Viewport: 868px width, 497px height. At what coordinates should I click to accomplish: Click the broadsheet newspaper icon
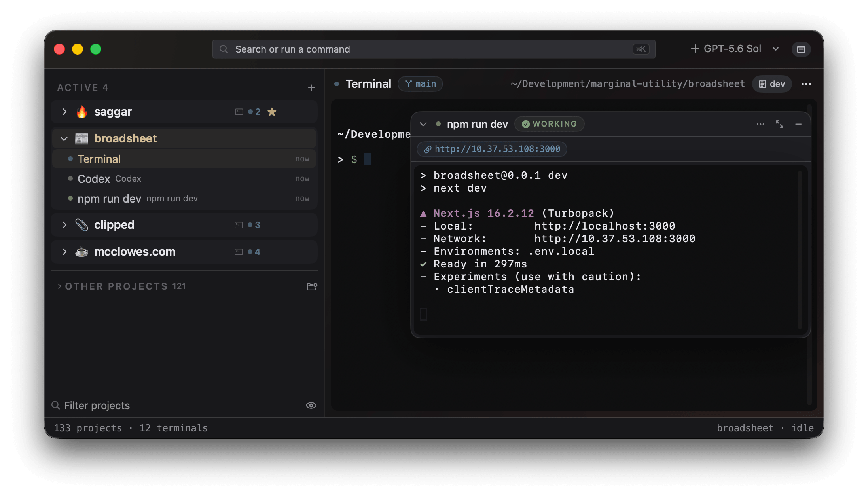(82, 138)
